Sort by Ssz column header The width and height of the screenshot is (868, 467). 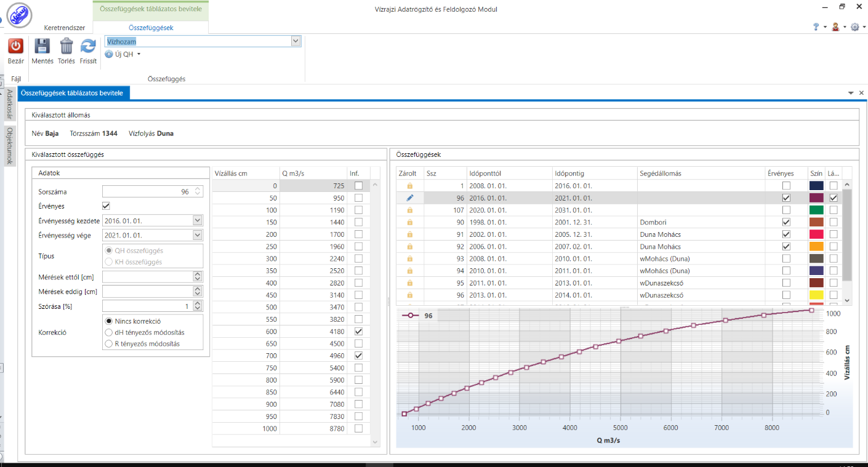pos(444,174)
